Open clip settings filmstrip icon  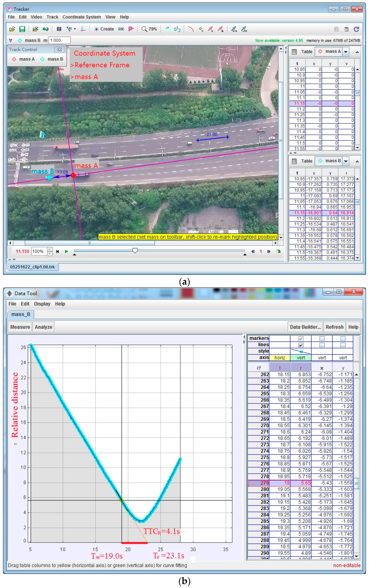(x=59, y=29)
